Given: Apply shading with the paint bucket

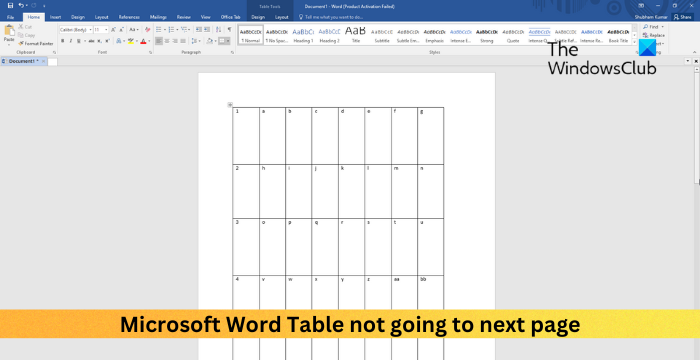Looking at the screenshot, I should (209, 41).
